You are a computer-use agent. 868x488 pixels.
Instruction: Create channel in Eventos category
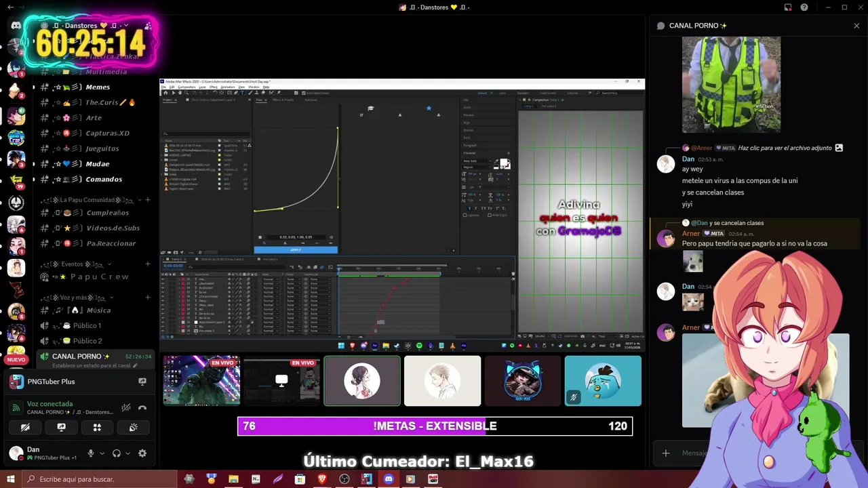[148, 264]
